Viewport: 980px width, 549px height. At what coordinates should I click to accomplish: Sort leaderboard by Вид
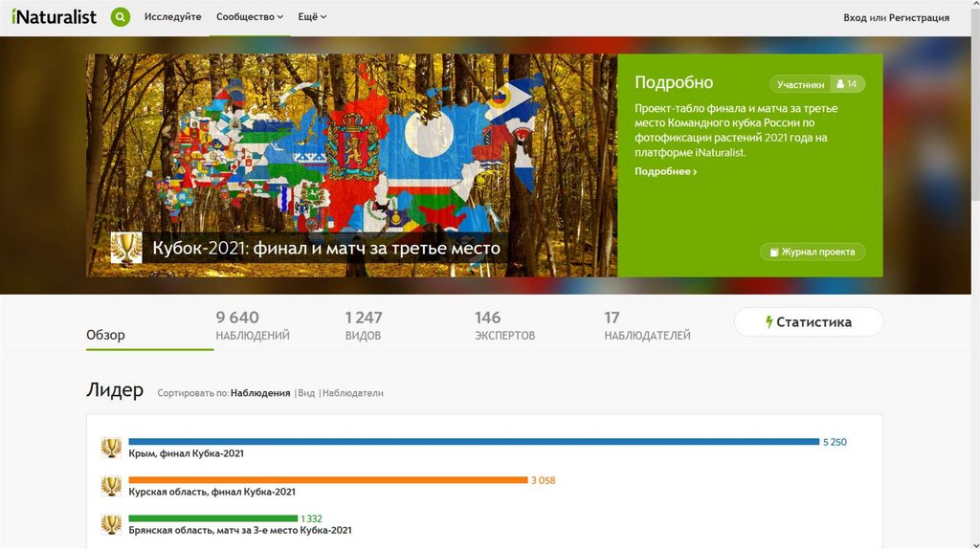pos(306,393)
